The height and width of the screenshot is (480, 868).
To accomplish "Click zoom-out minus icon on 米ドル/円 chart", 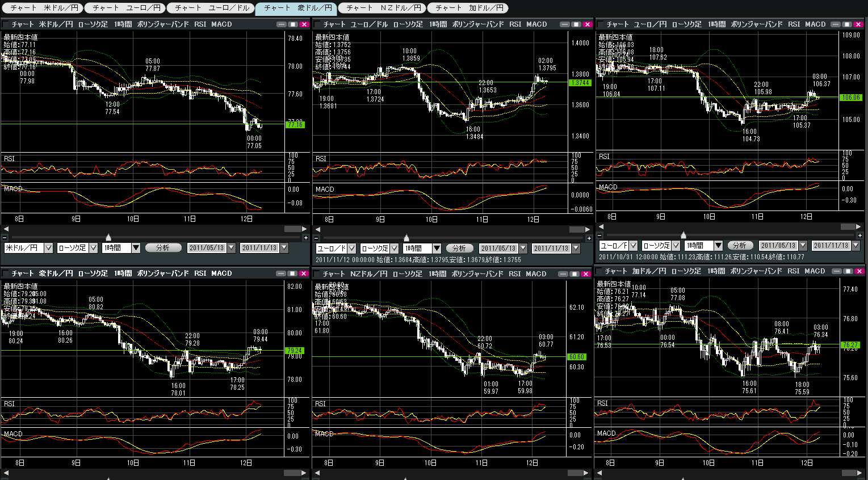I will (5, 238).
